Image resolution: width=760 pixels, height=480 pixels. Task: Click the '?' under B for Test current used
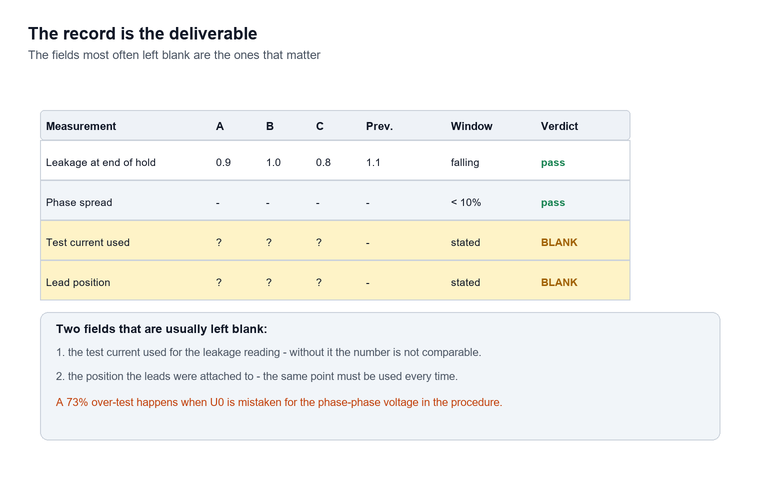[x=269, y=242]
